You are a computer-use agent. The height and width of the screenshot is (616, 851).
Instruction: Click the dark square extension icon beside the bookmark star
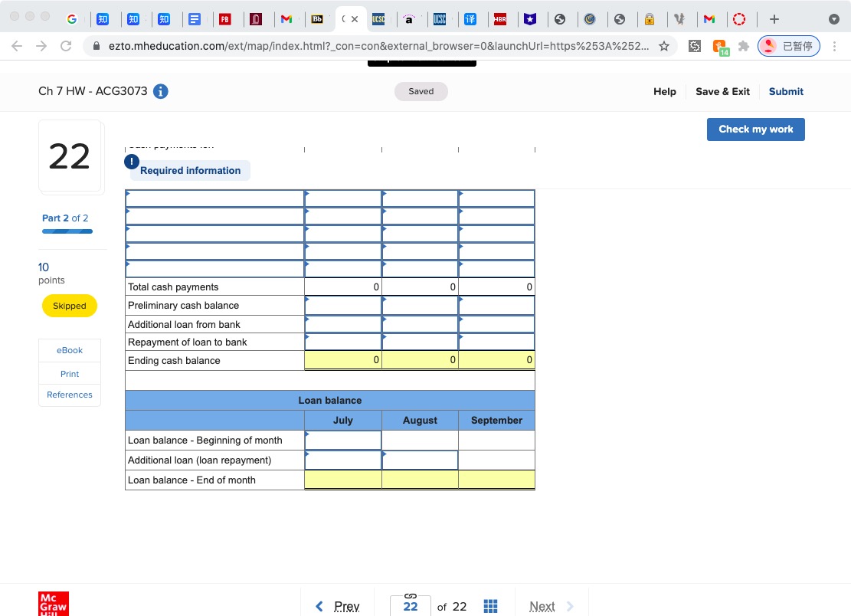click(695, 46)
